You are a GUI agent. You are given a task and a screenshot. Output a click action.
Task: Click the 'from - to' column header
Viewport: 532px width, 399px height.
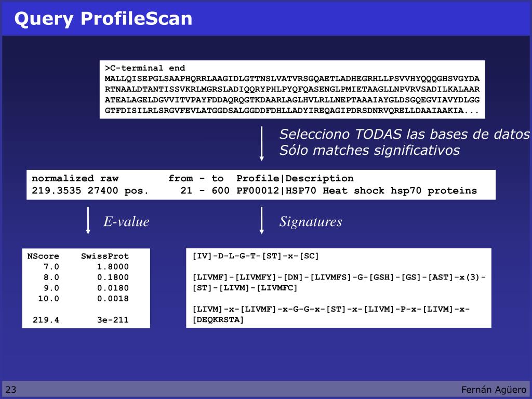pos(196,179)
